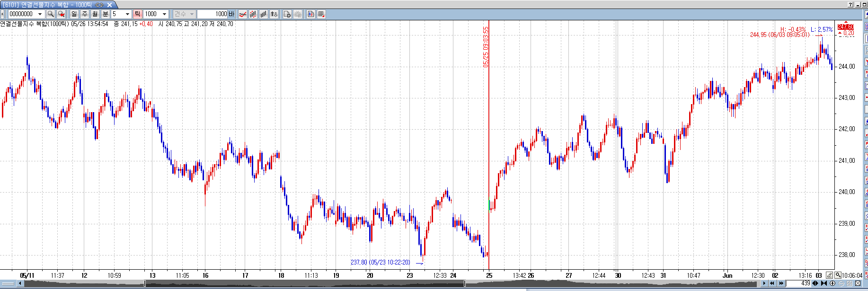Viewport: 868px width, 291px height.
Task: Toggle the 틱 (tick) period button
Action: coord(137,14)
